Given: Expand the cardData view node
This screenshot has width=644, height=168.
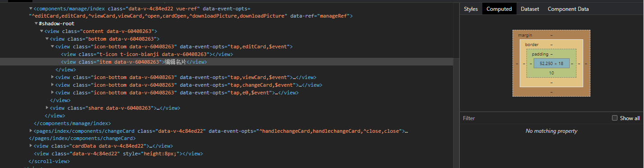Looking at the screenshot, I should coord(31,146).
